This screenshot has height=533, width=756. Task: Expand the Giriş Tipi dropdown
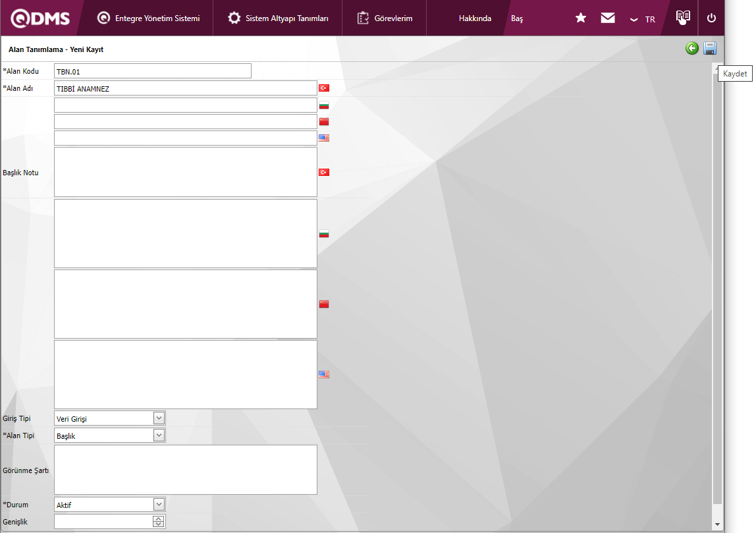point(159,418)
